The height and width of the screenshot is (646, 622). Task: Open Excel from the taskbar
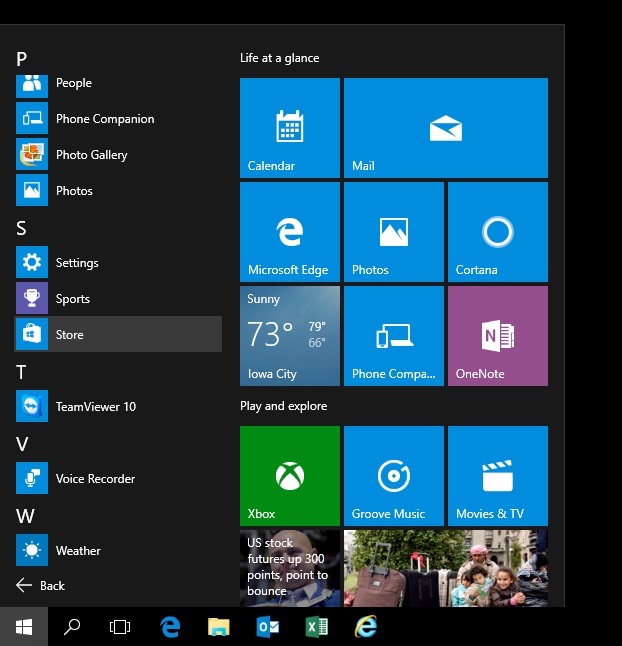pos(317,627)
